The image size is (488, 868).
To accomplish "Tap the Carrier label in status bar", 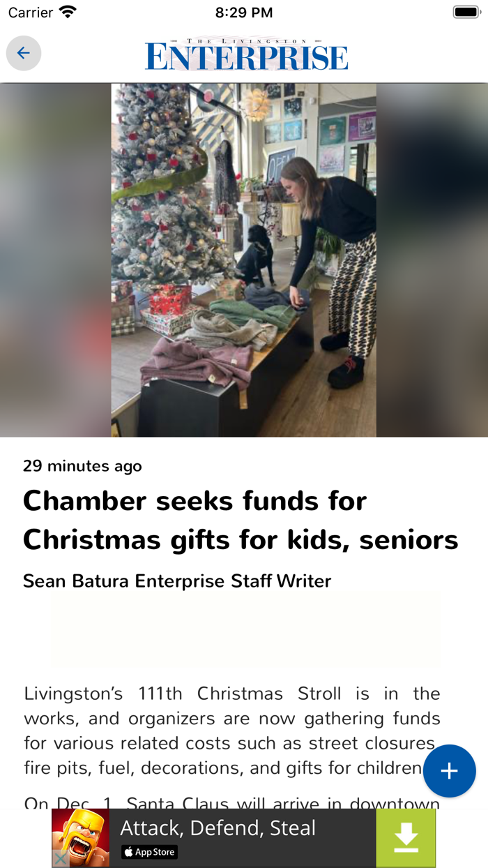I will click(31, 13).
